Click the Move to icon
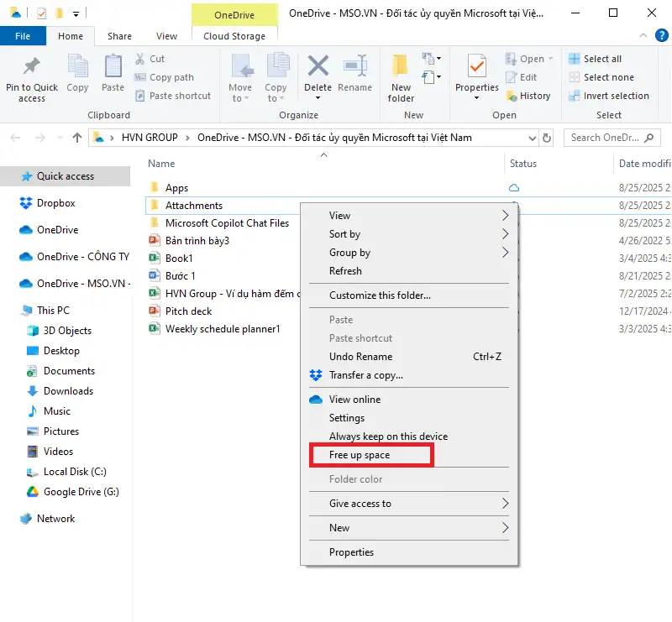Viewport: 672px width, 622px height. pyautogui.click(x=240, y=67)
